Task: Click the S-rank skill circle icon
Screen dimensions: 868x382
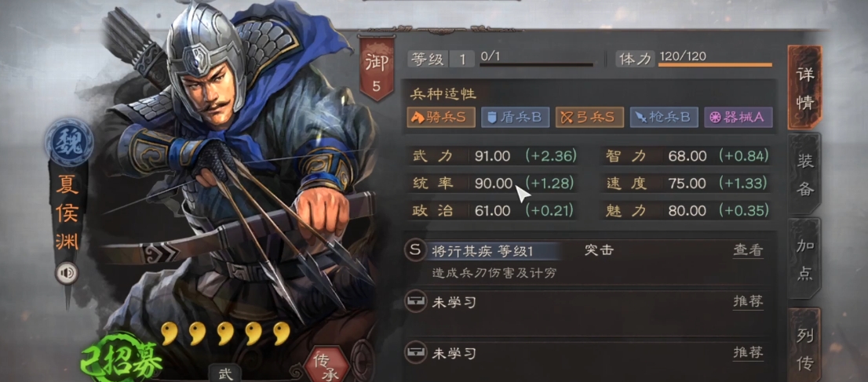Action: (x=415, y=250)
